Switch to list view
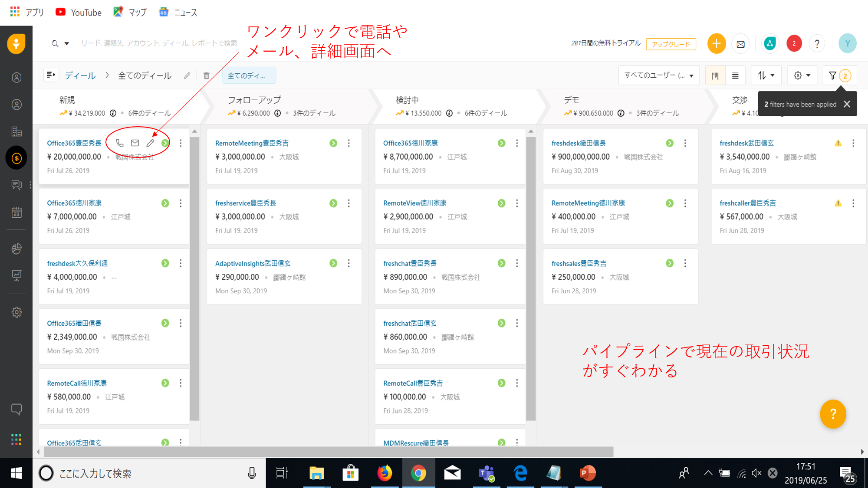868x488 pixels. 735,75
